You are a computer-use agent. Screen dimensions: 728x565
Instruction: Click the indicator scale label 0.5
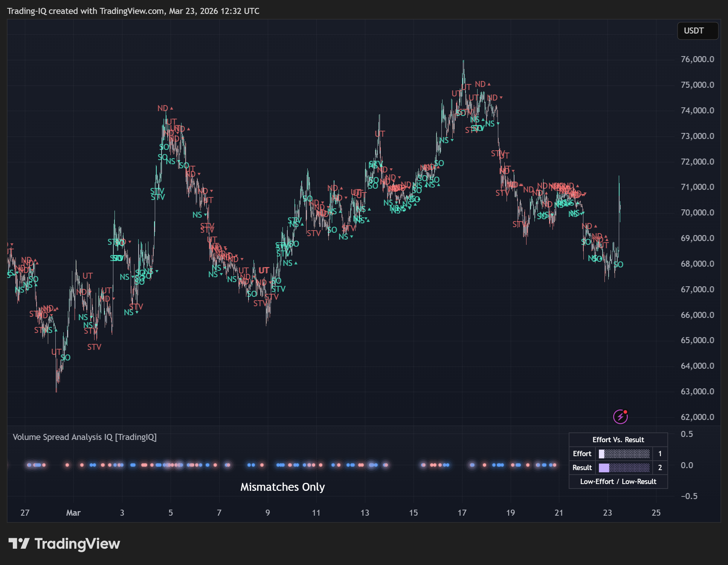click(x=687, y=434)
